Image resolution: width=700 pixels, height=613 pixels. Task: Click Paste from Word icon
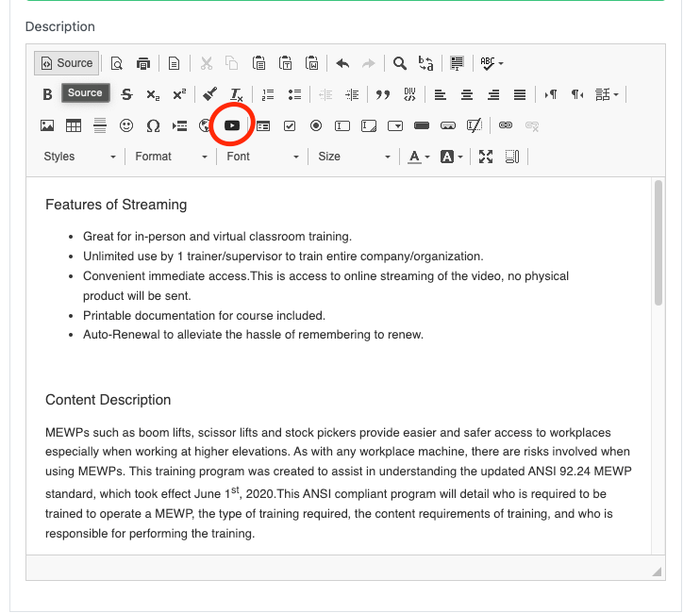tap(311, 63)
